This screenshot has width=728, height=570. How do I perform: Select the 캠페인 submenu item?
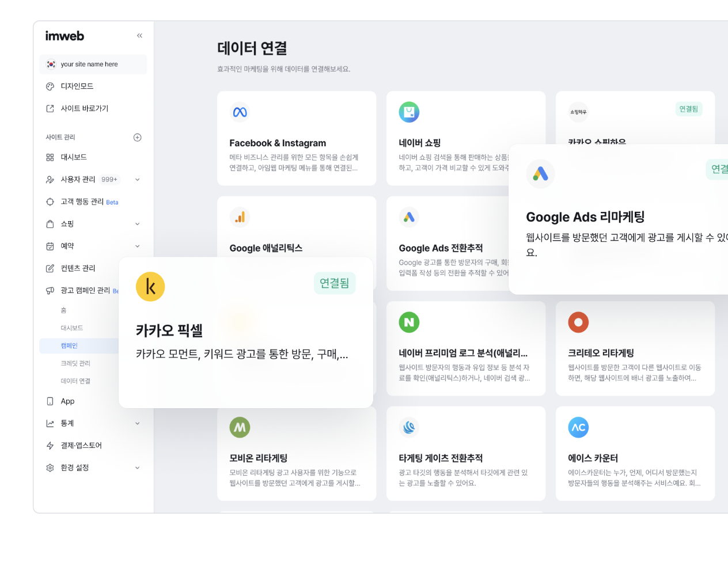(x=69, y=345)
